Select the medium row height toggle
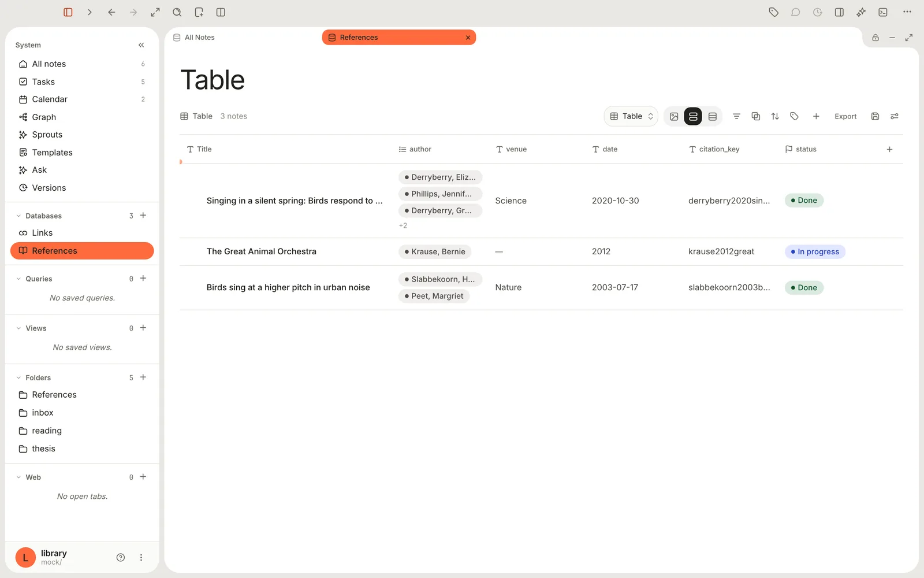Screen dimensions: 924x578 (x=693, y=116)
